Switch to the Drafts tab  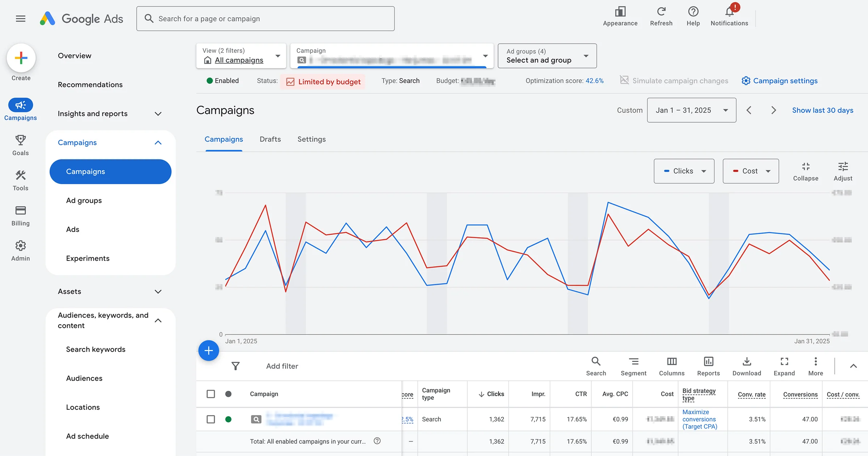(270, 139)
